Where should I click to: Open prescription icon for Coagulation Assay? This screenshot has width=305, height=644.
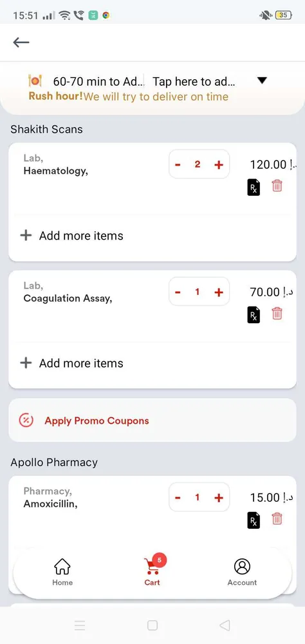[x=254, y=315]
